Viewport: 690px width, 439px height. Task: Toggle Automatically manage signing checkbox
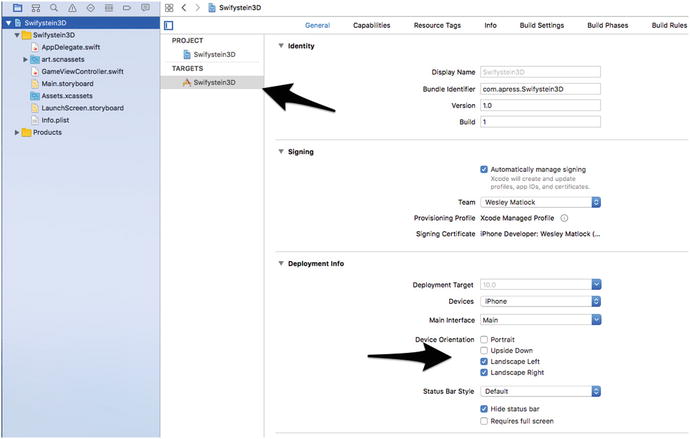coord(484,169)
